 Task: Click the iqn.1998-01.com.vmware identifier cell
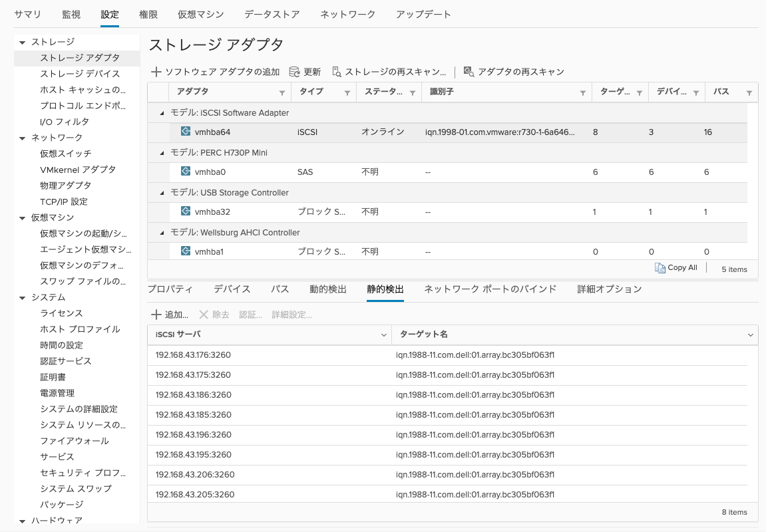(500, 132)
